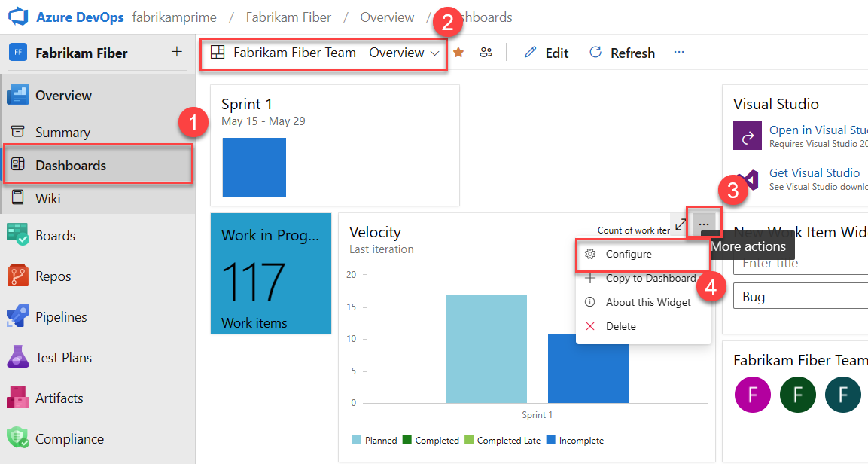Click the team members icon beside the star
The image size is (868, 464).
pyautogui.click(x=486, y=52)
